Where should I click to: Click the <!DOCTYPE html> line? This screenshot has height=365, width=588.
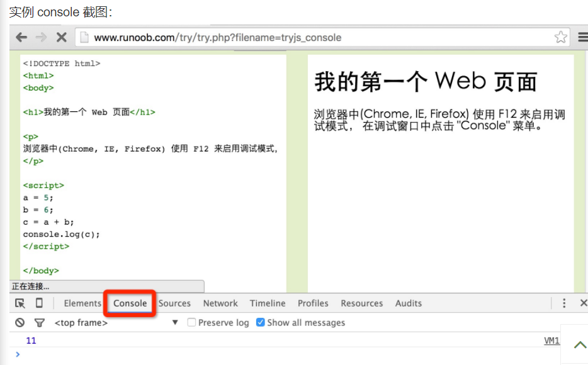pos(62,64)
